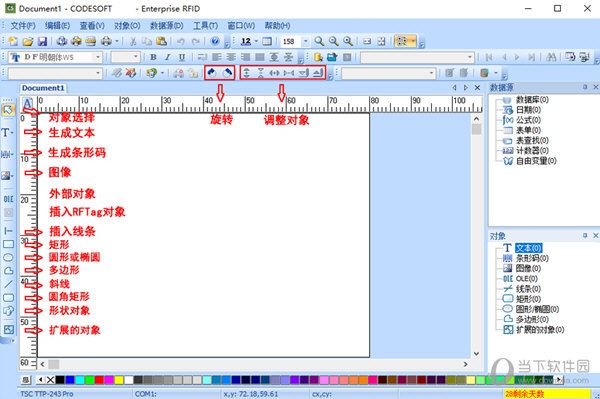The height and width of the screenshot is (399, 600).
Task: Select the extended object tool
Action: tap(8, 329)
